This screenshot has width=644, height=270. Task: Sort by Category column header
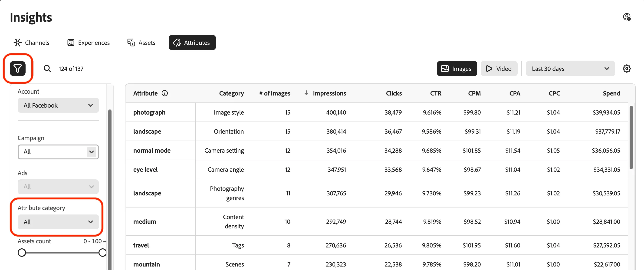[x=231, y=93]
